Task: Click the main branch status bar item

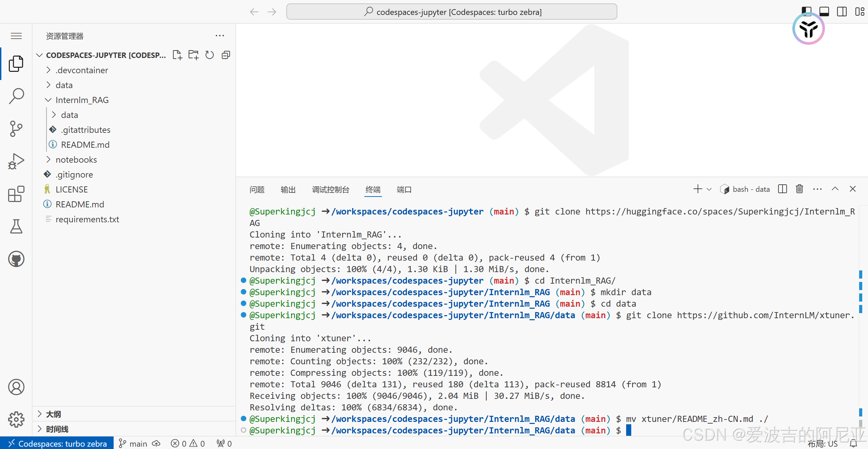Action: click(133, 443)
